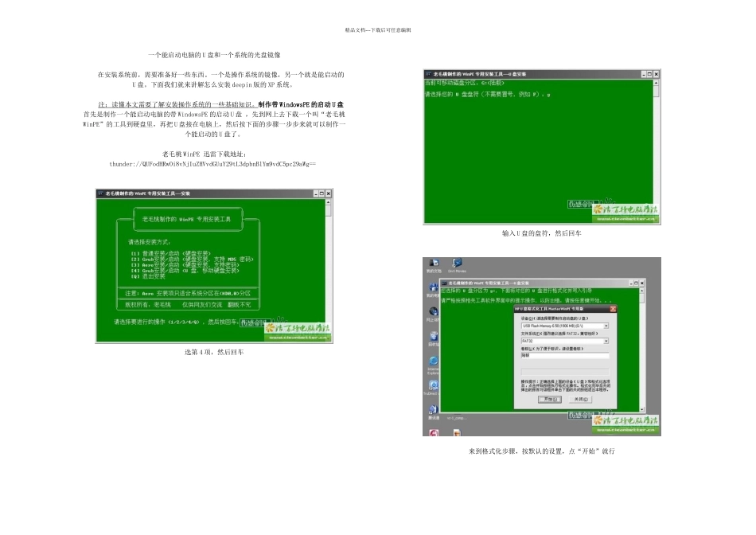This screenshot has width=756, height=535.
Task: Click the 请选择安装方式 prompt text
Action: 149,242
